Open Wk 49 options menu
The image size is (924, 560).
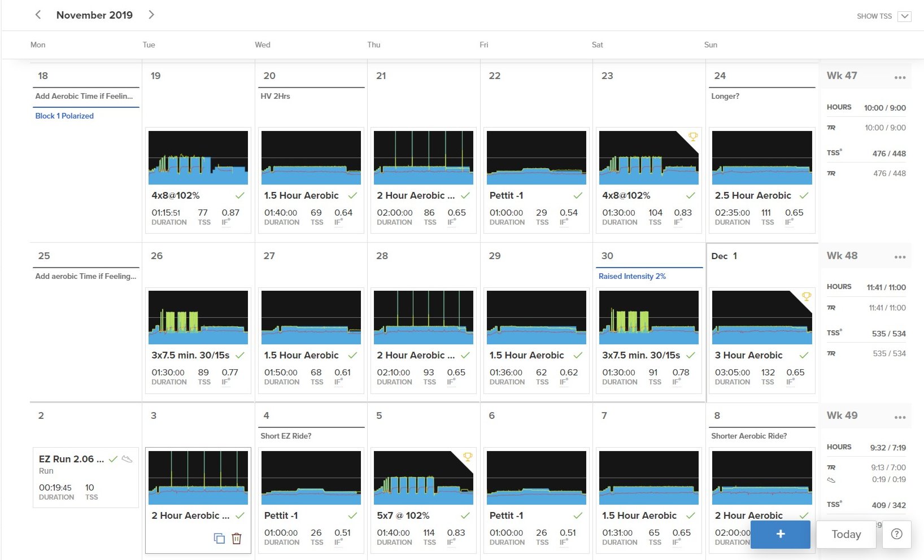coord(900,417)
